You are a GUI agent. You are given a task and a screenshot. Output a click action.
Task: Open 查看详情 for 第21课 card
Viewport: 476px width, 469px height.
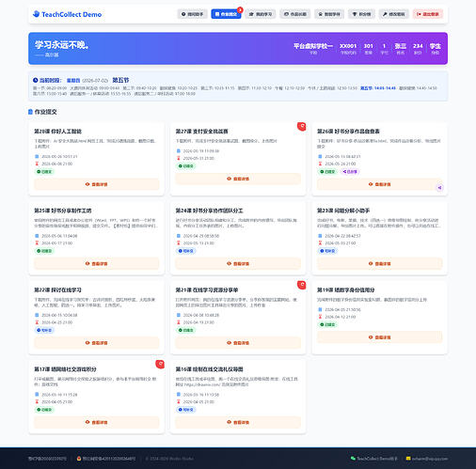coord(238,343)
